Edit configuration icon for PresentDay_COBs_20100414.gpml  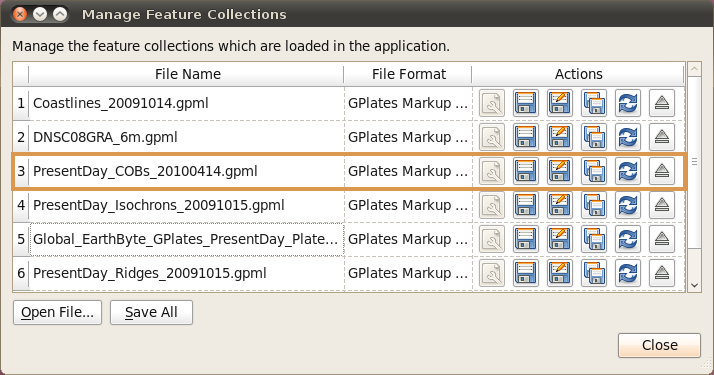click(x=492, y=171)
